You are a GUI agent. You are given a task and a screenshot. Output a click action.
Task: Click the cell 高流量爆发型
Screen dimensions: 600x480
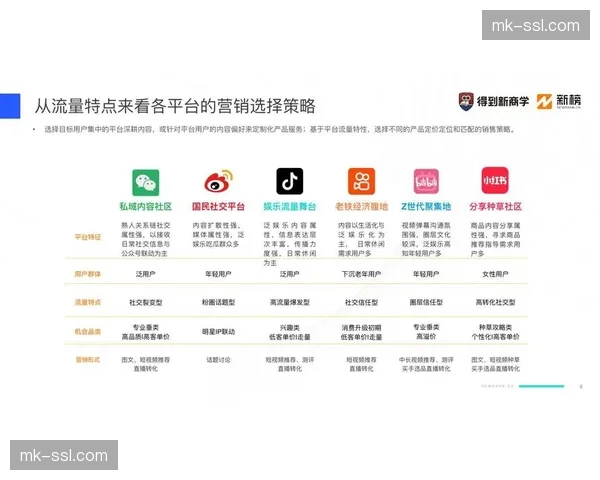290,302
